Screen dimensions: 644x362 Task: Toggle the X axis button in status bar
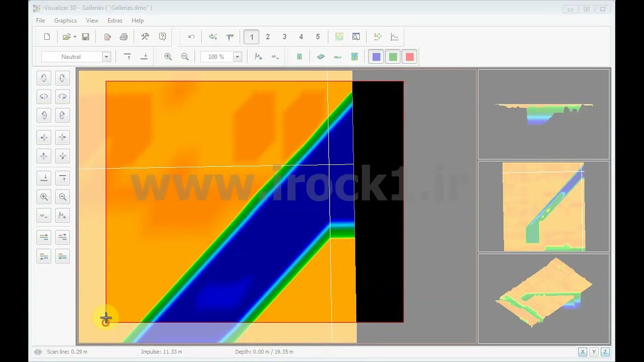pos(582,352)
